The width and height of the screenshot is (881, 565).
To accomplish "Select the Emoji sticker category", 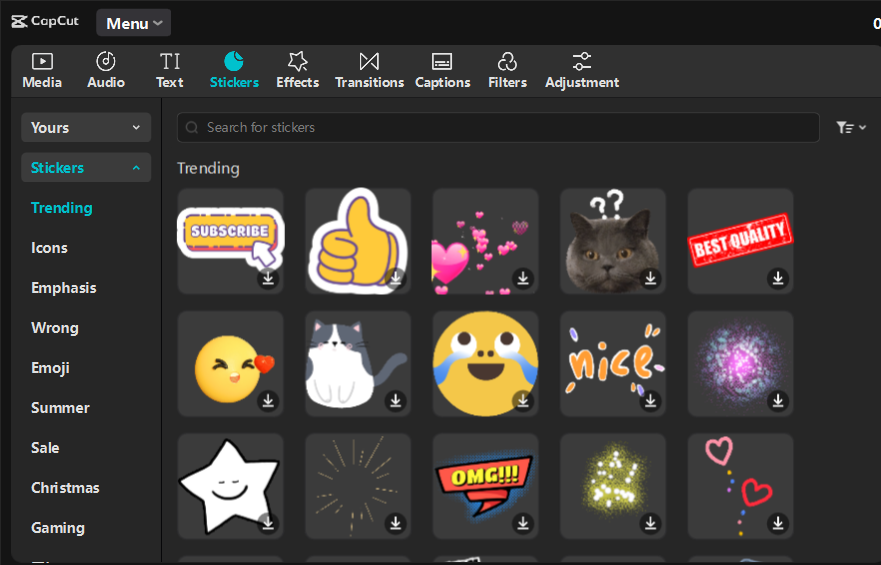I will tap(50, 368).
